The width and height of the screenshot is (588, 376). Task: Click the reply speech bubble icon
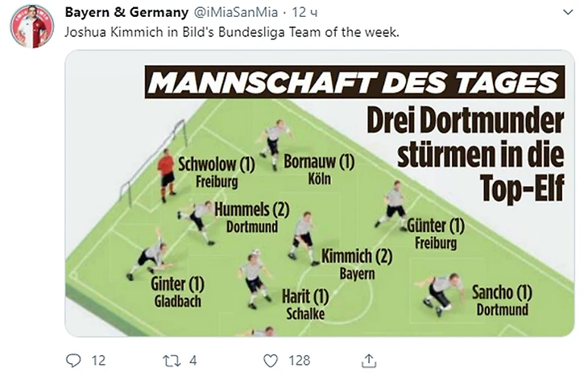pyautogui.click(x=73, y=361)
